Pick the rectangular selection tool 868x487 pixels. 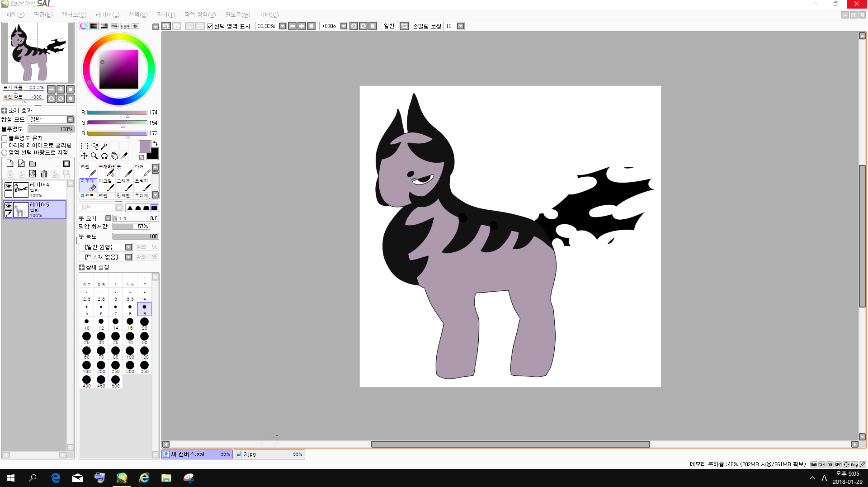click(85, 146)
